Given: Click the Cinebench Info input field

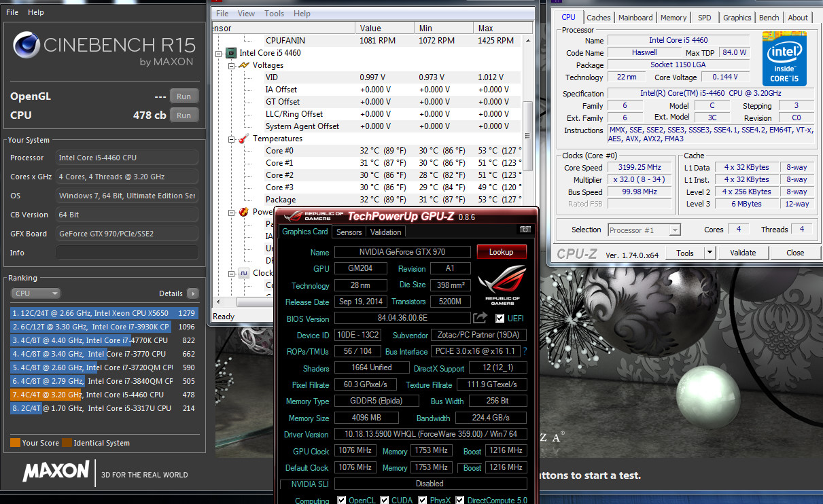Looking at the screenshot, I should [x=127, y=253].
